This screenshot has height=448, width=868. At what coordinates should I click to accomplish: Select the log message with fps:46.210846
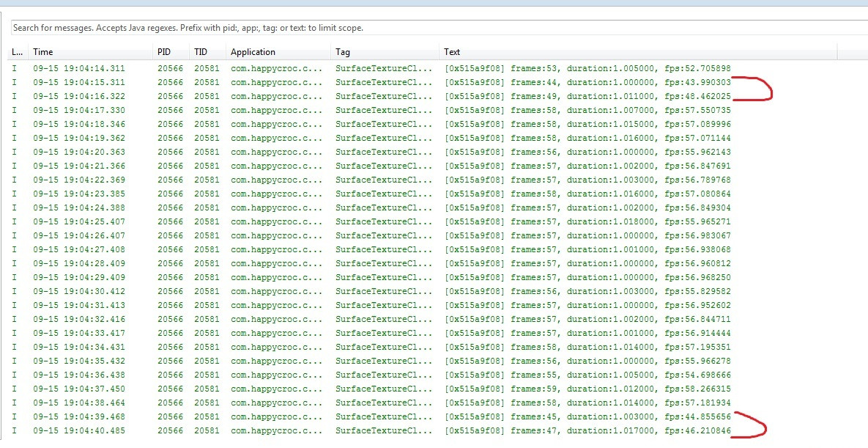coord(587,431)
